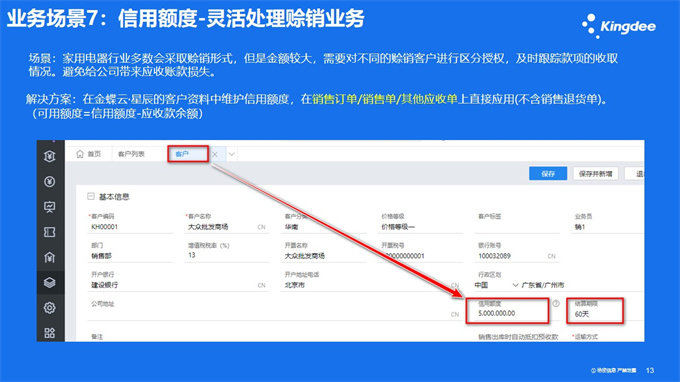Viewport: 680px width, 382px height.
Task: Click the home icon beside 首页
Action: [80, 154]
